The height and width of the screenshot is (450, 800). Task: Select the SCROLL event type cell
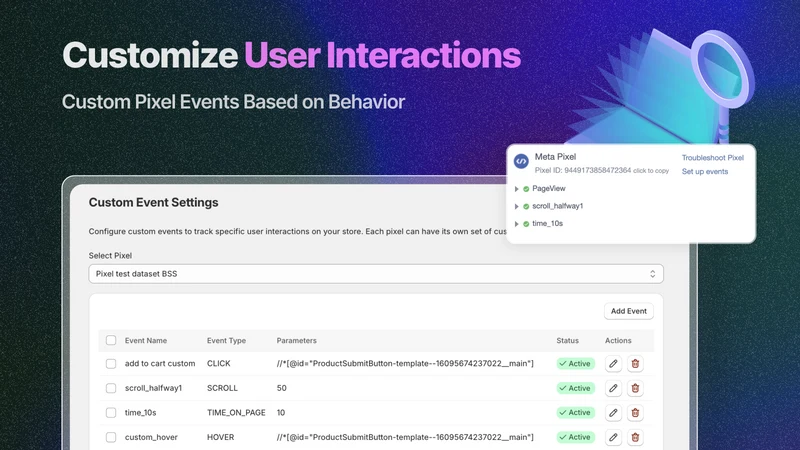click(222, 388)
